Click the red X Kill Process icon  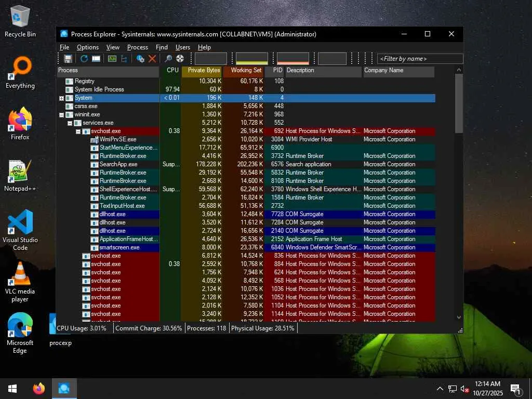coord(152,59)
